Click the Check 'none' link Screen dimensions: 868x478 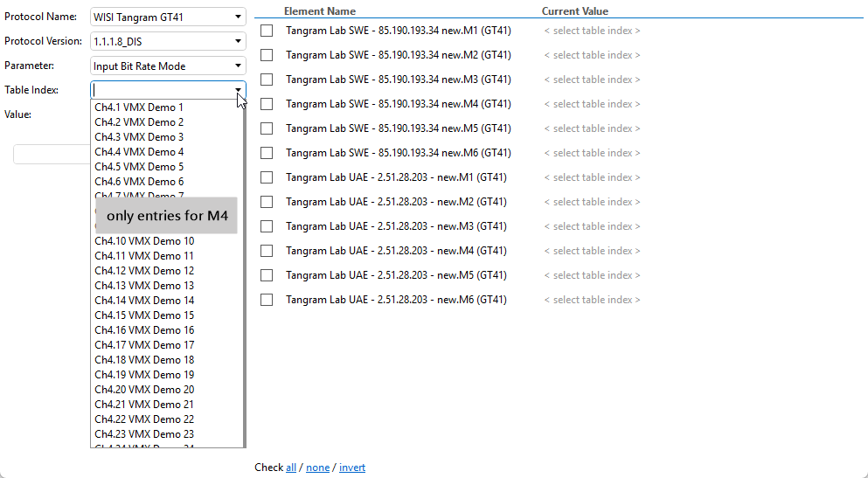(x=318, y=468)
